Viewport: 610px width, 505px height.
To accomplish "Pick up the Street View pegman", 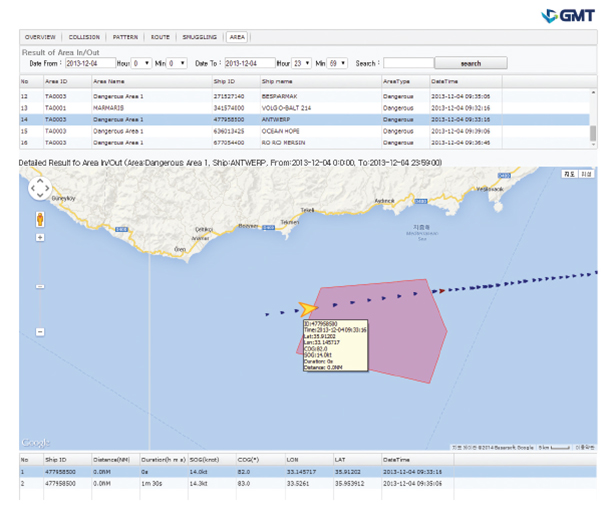I will (40, 219).
